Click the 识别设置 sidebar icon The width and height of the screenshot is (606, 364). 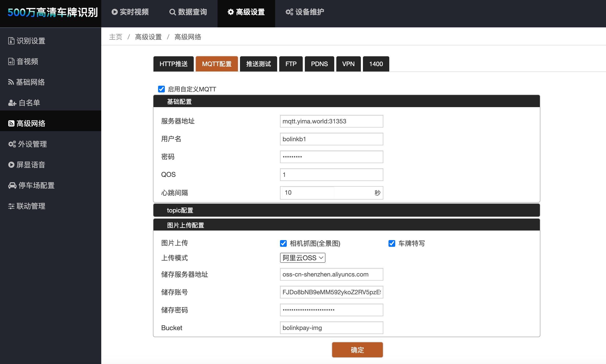[x=11, y=41]
